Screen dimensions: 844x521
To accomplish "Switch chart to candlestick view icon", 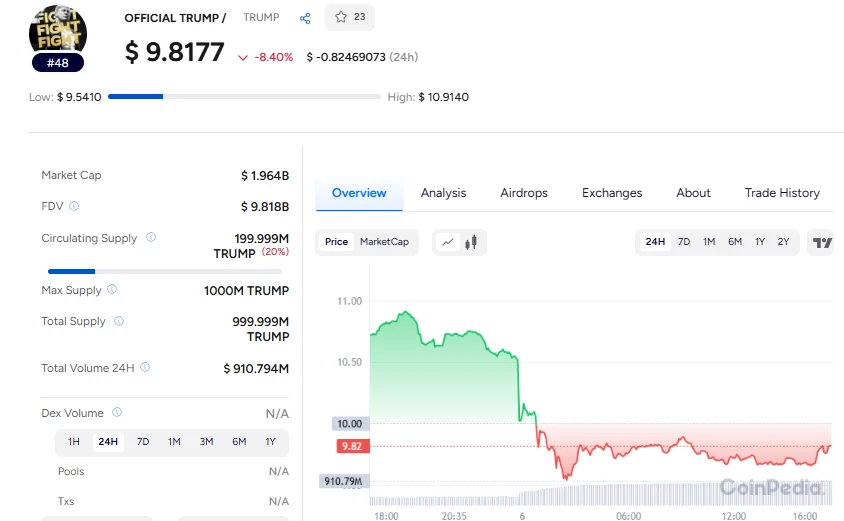I will [x=471, y=242].
